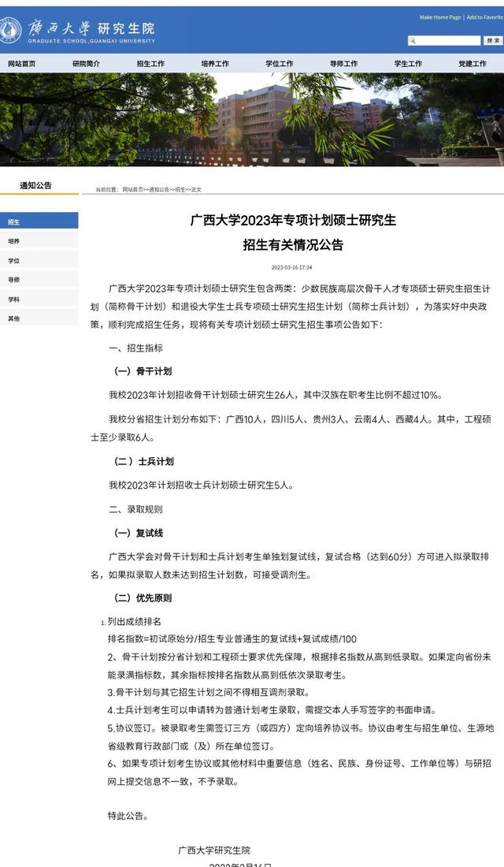Screen dimensions: 504x867
Task: Open the 培养工作 menu item
Action: click(x=215, y=64)
